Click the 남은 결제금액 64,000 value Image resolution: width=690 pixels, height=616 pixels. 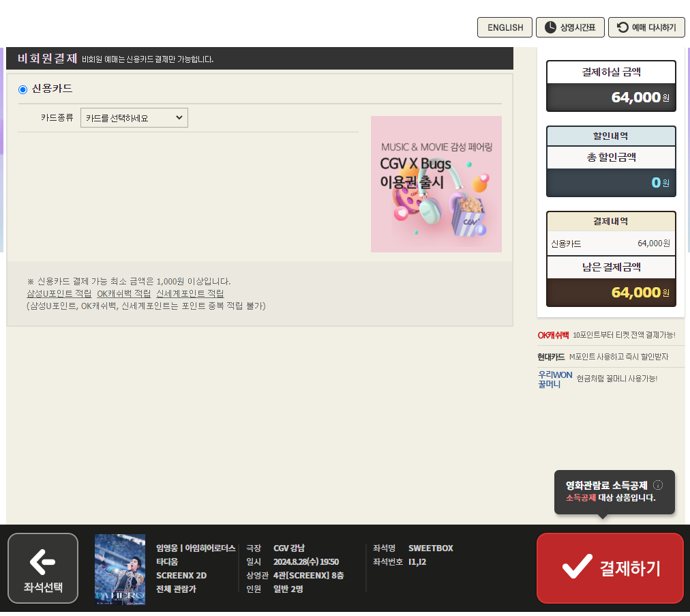636,293
